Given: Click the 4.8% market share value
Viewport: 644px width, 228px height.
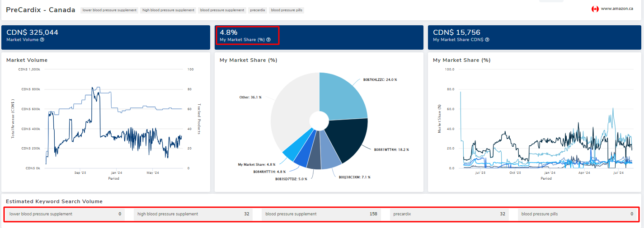Looking at the screenshot, I should [229, 33].
